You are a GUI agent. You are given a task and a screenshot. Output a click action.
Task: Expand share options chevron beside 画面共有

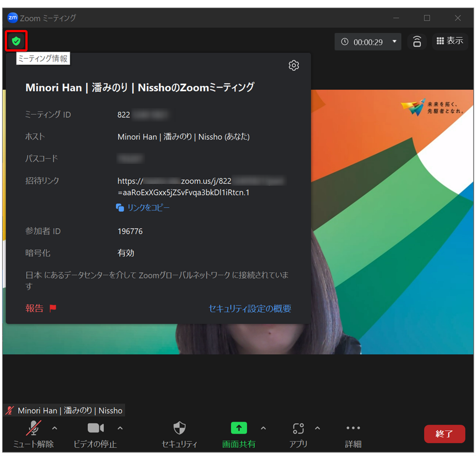263,428
